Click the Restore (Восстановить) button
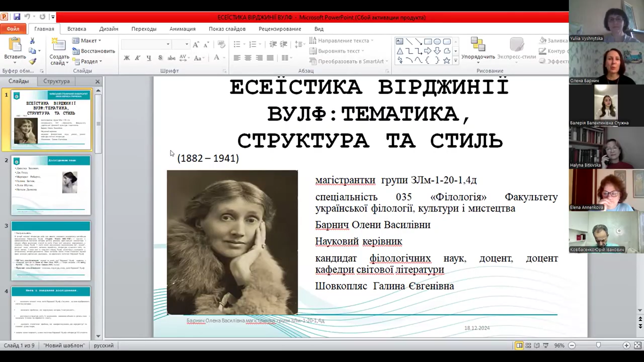Viewport: 644px width, 362px height. point(94,51)
